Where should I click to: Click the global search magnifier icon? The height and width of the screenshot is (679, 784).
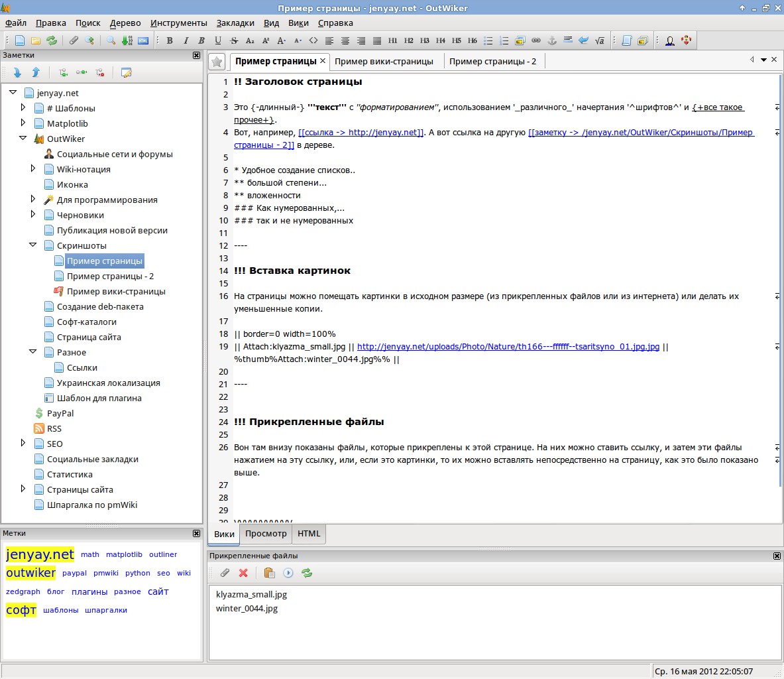(111, 41)
